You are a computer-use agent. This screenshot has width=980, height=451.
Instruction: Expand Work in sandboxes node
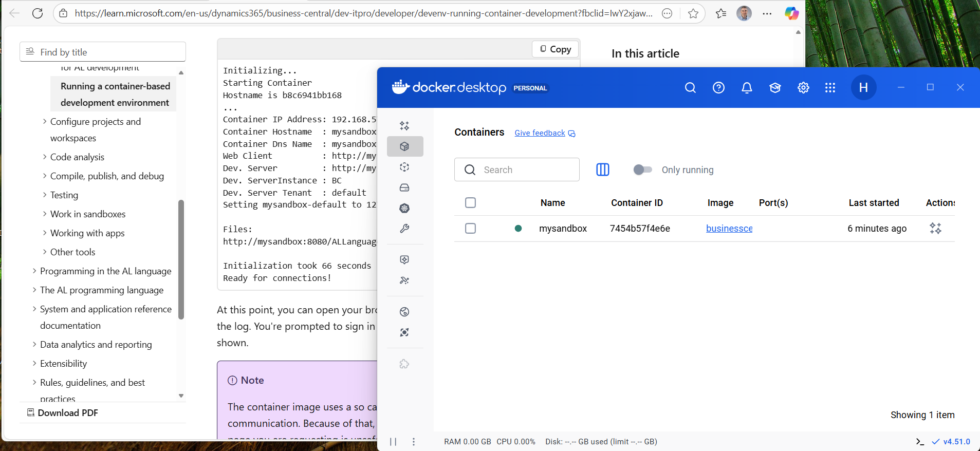click(45, 214)
